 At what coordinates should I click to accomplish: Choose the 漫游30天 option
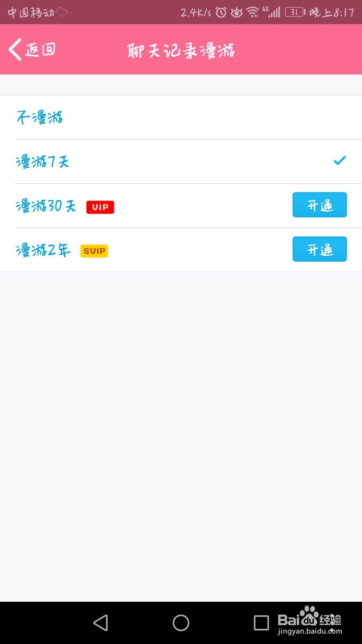[45, 206]
